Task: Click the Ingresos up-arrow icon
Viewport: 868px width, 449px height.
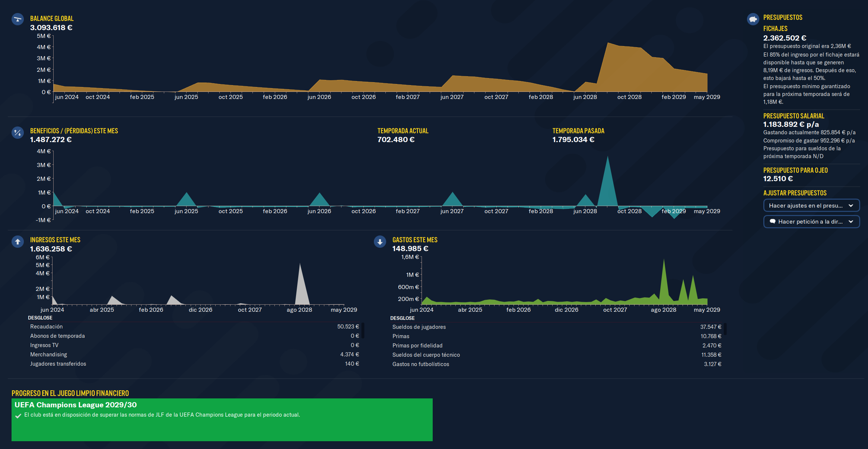Action: (x=18, y=242)
